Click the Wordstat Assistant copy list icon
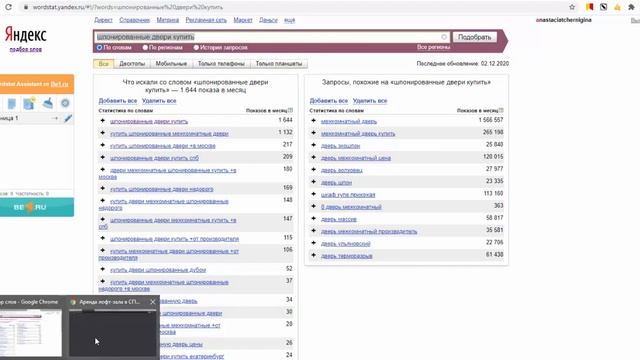 click(11, 104)
